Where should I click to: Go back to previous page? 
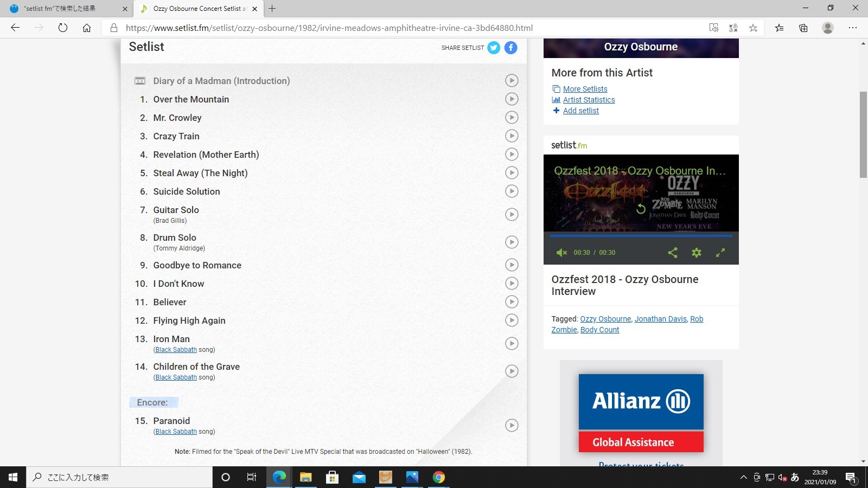tap(15, 28)
